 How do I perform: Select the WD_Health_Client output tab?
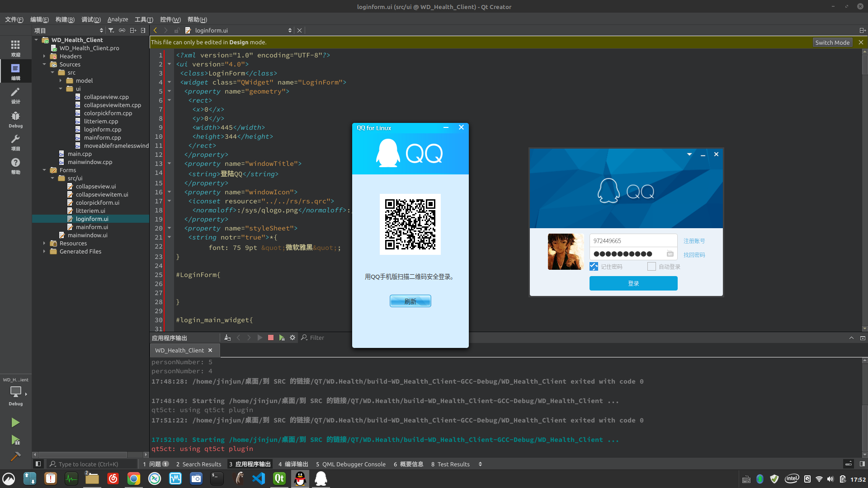tap(184, 350)
